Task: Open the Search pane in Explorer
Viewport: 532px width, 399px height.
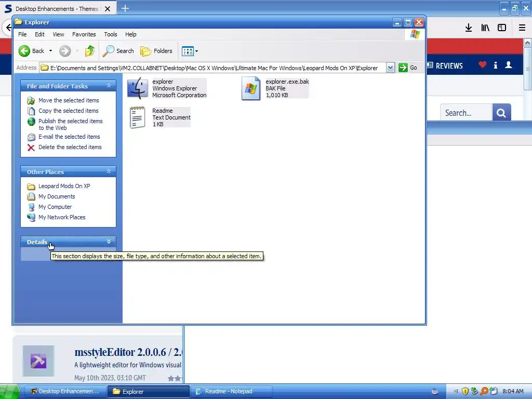Action: click(118, 51)
